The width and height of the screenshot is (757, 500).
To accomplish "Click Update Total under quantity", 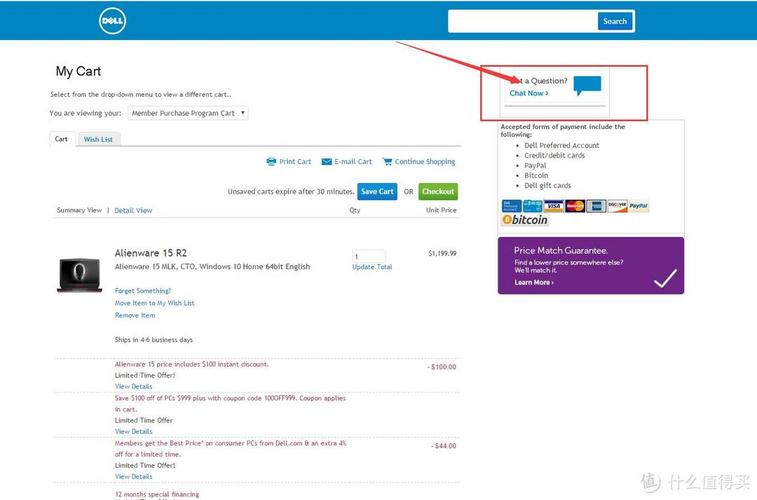I will coord(372,267).
